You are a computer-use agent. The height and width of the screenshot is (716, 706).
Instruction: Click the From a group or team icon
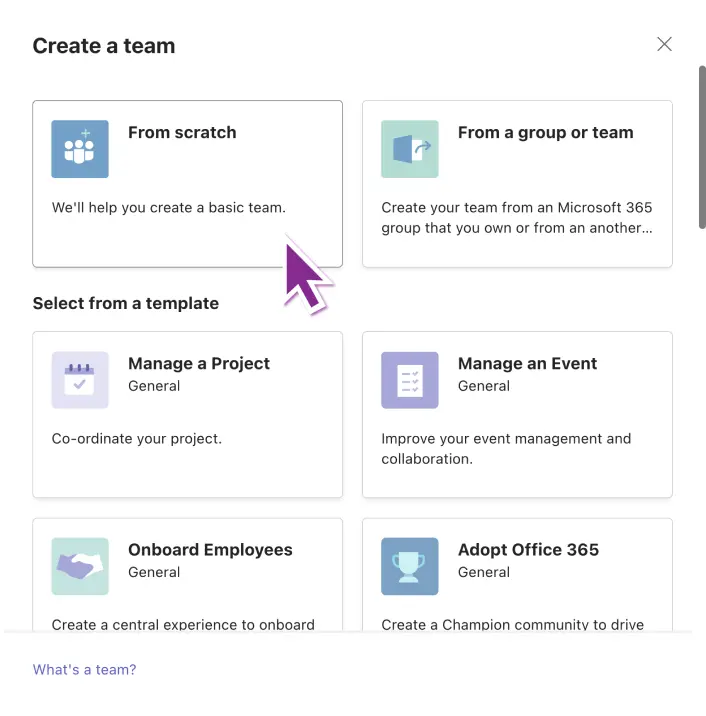click(x=410, y=149)
